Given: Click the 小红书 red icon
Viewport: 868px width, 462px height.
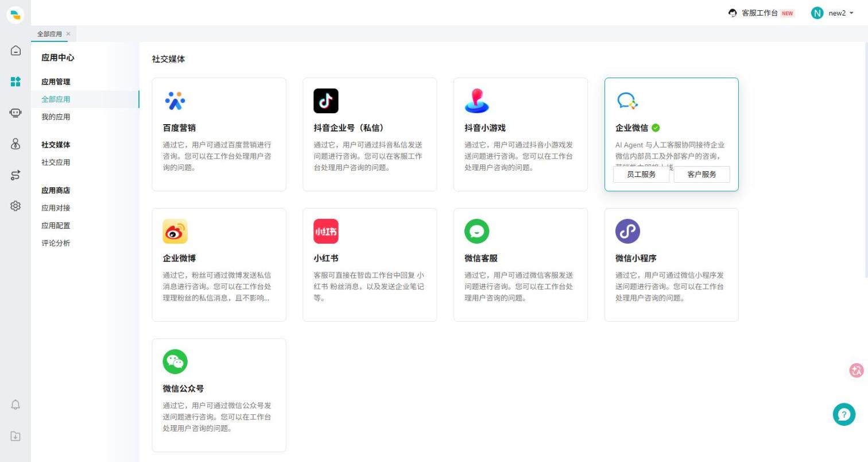Looking at the screenshot, I should click(326, 231).
